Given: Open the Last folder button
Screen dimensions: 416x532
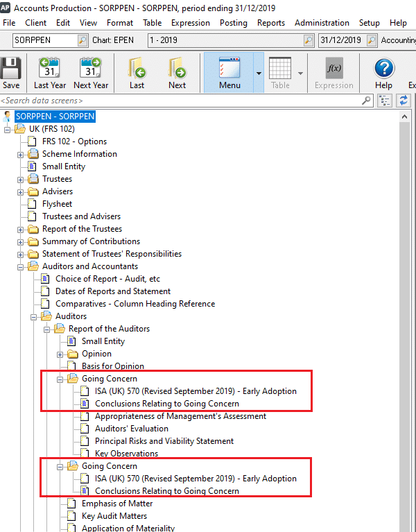Looking at the screenshot, I should click(x=137, y=73).
